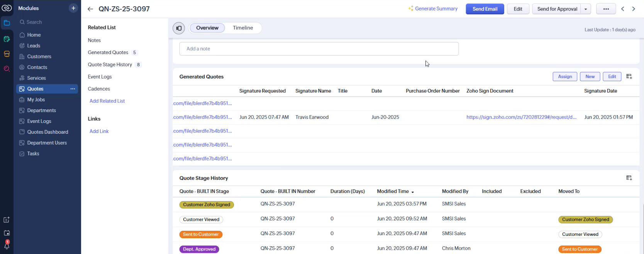Open first generated quote file link
The height and width of the screenshot is (254, 644).
pos(202,103)
